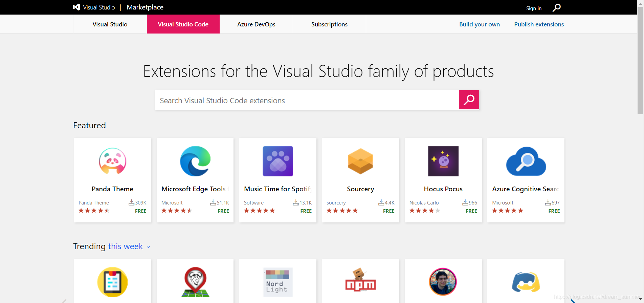
Task: Click the chevron next to 'this week'
Action: pyautogui.click(x=148, y=247)
